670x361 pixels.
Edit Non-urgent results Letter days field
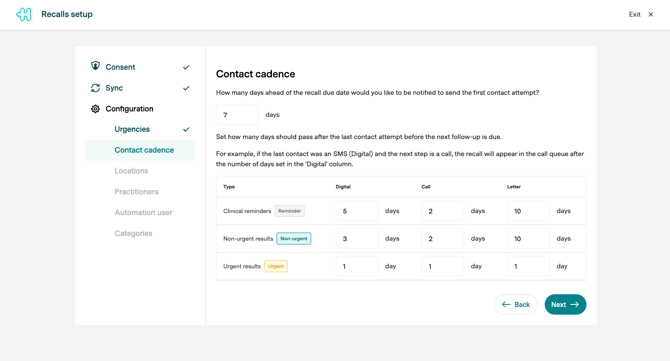pos(528,238)
